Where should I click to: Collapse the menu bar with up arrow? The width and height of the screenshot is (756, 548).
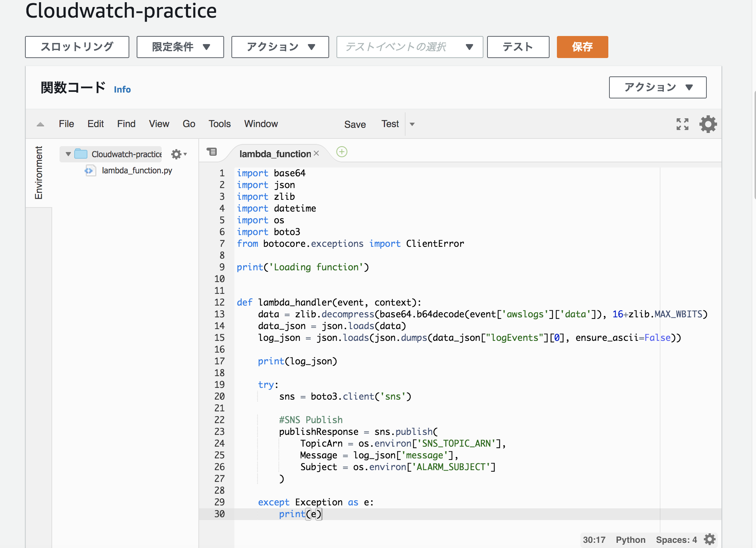click(x=40, y=124)
